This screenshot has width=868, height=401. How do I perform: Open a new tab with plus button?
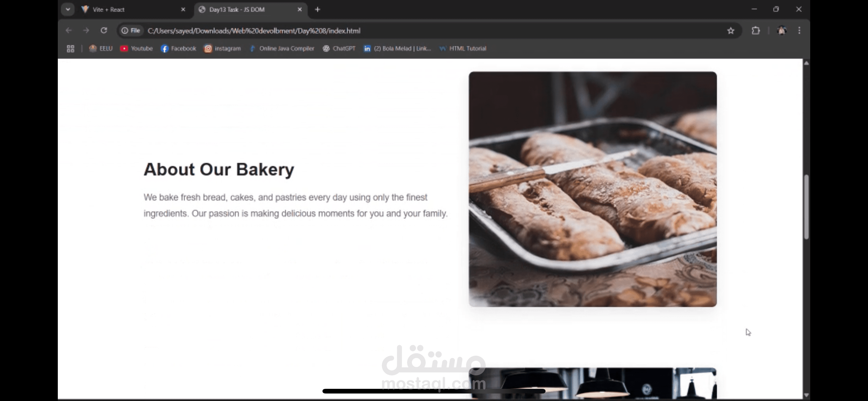317,9
